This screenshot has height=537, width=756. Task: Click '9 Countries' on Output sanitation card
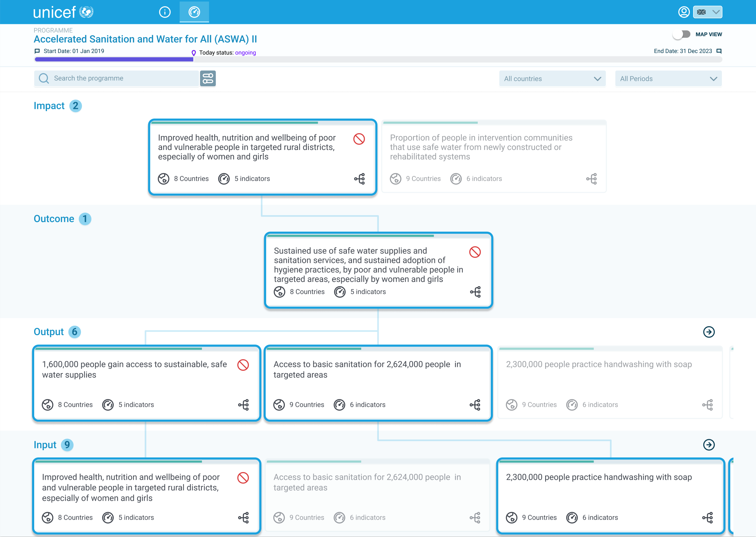point(307,405)
